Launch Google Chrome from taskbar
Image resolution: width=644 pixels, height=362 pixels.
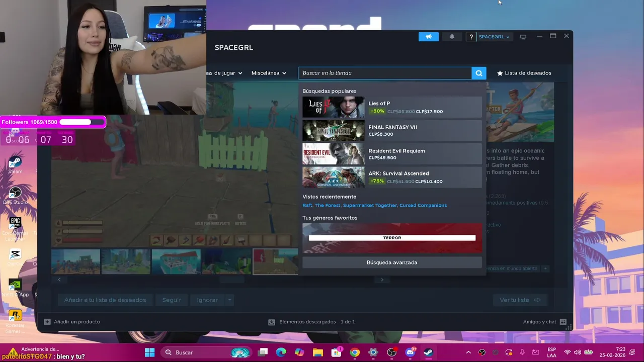tap(355, 352)
